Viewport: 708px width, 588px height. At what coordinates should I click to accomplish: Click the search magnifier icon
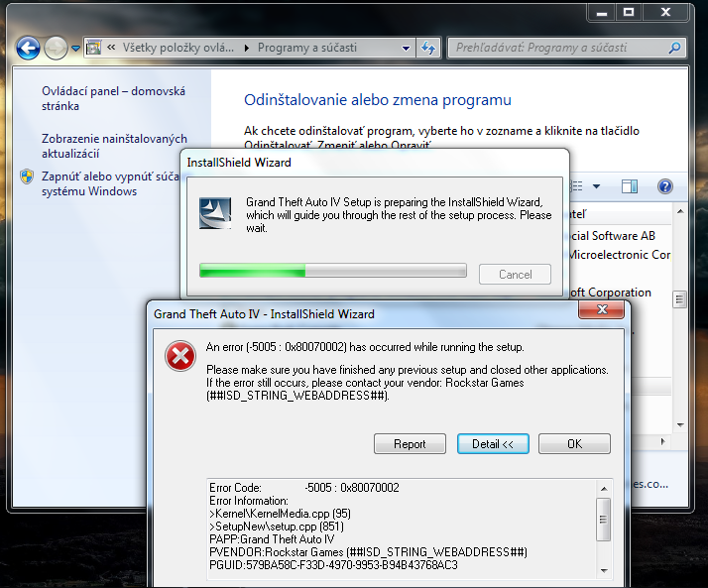(x=674, y=48)
